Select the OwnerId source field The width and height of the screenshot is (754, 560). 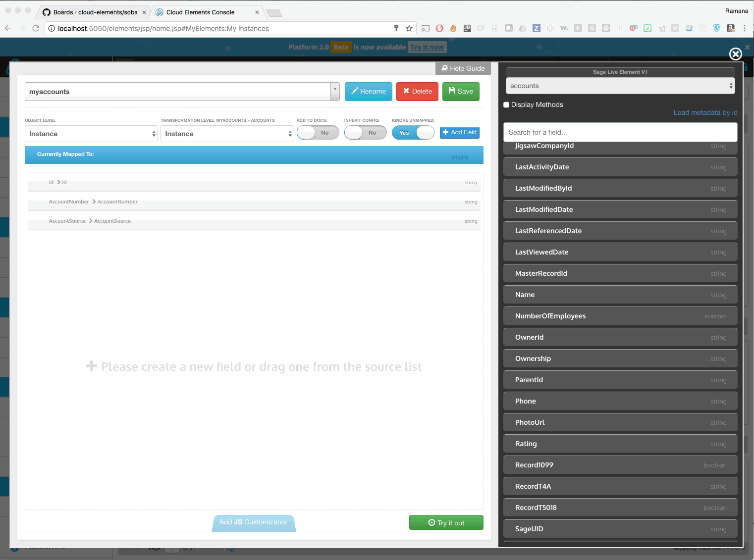tap(620, 337)
